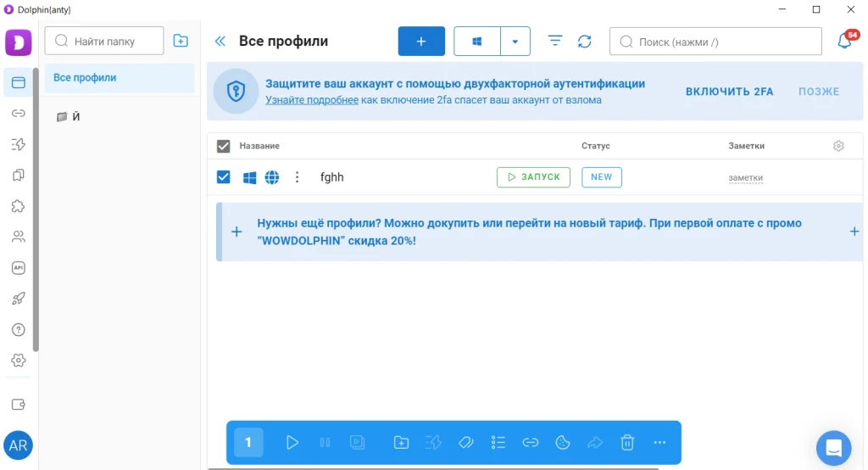Select Все профили in folder list
This screenshot has height=470, width=868.
120,77
